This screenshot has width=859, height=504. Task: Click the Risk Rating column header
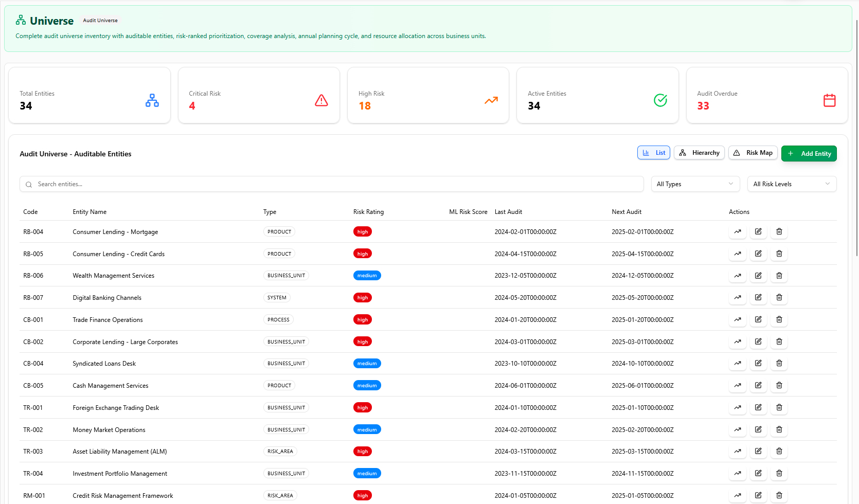pyautogui.click(x=368, y=212)
